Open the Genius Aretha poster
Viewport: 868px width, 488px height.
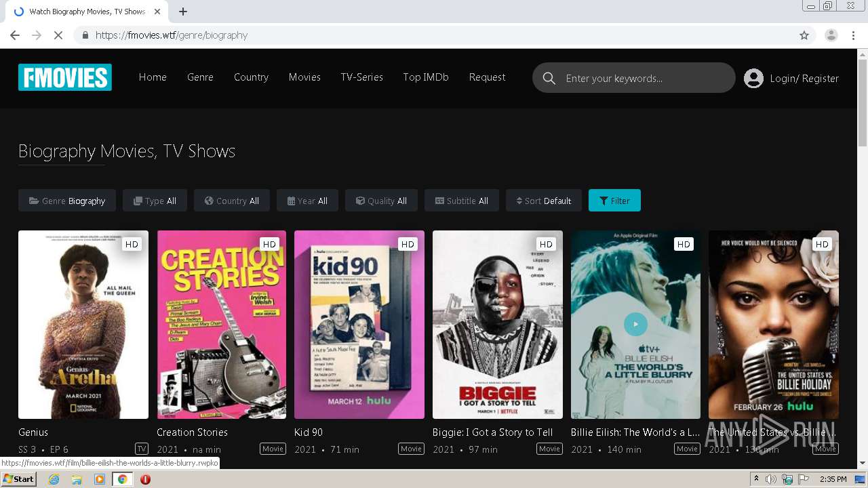[83, 325]
